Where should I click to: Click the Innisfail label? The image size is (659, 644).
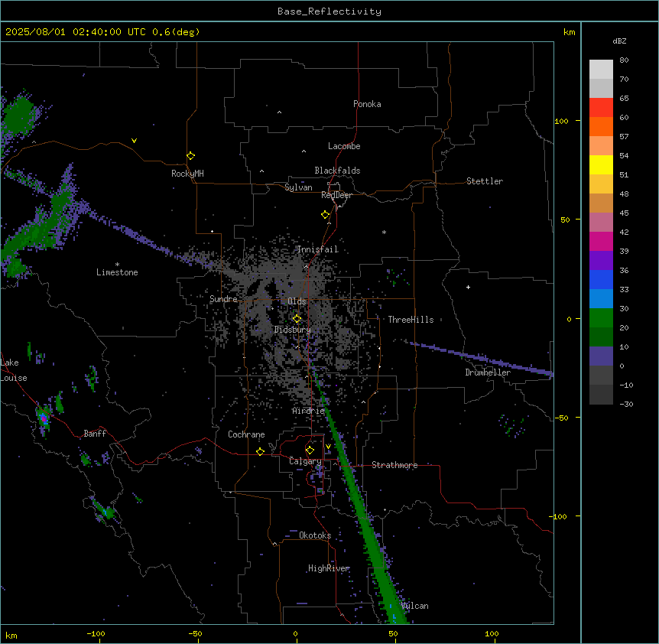point(318,249)
